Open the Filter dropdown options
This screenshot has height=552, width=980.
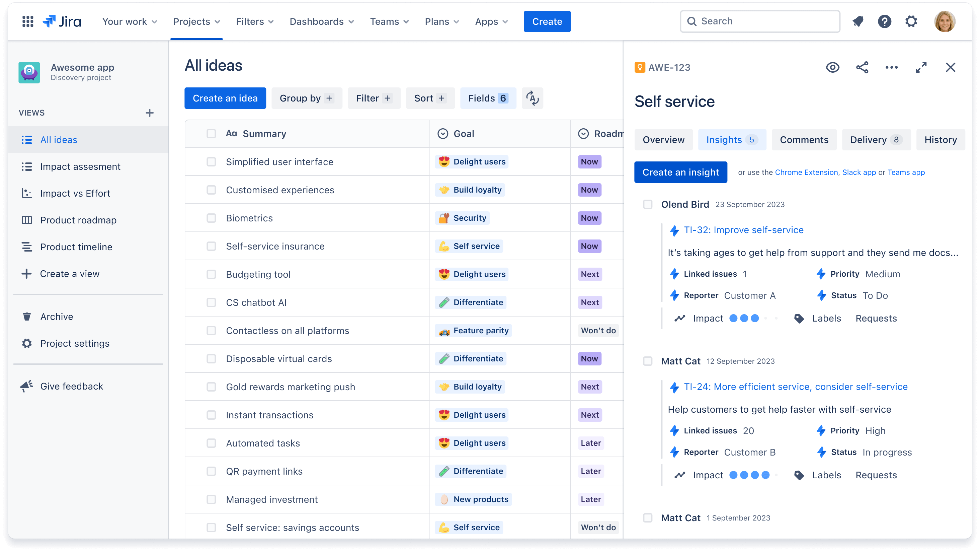(x=374, y=98)
